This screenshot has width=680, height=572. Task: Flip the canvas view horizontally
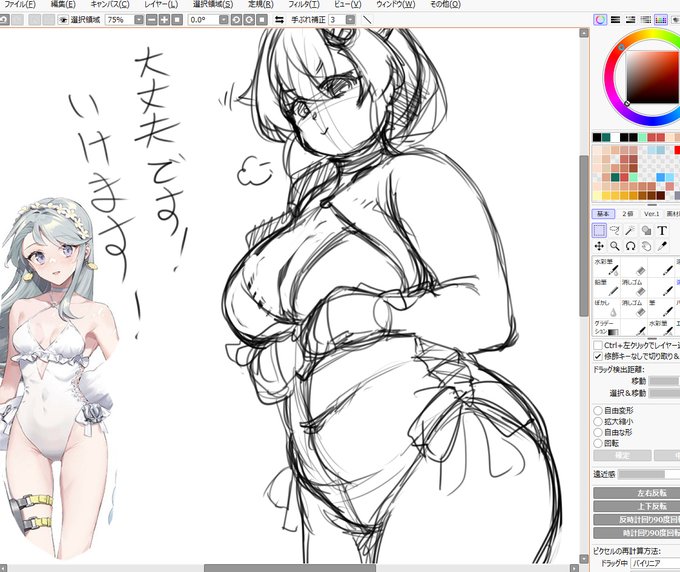point(280,20)
